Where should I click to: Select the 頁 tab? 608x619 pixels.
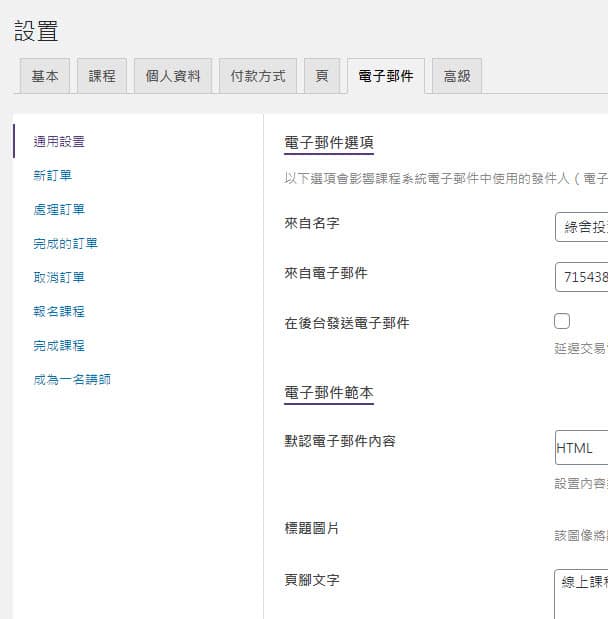pos(321,76)
